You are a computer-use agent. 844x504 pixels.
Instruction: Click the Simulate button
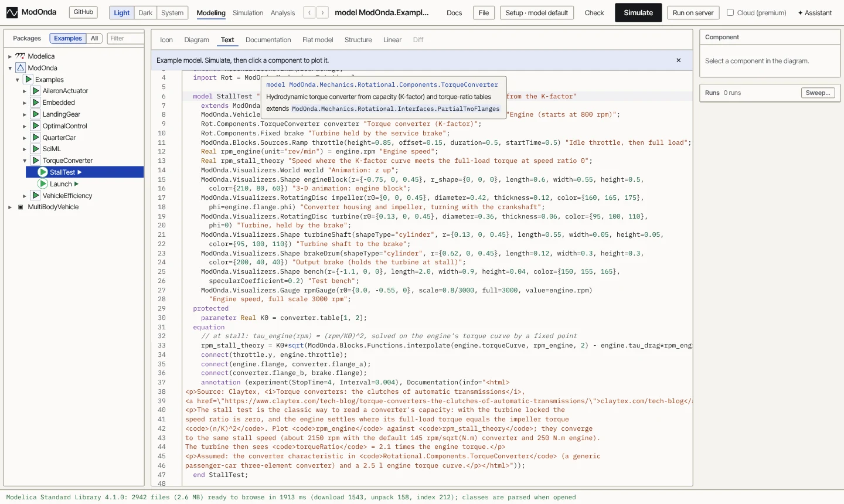coord(638,12)
